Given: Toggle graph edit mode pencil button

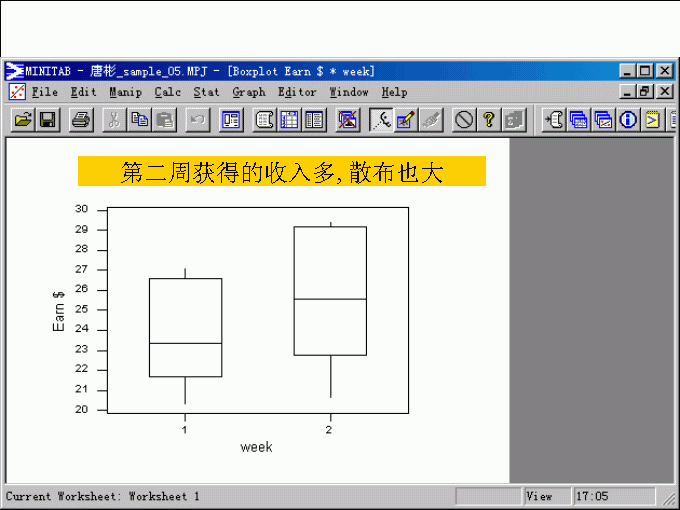Looking at the screenshot, I should (405, 120).
